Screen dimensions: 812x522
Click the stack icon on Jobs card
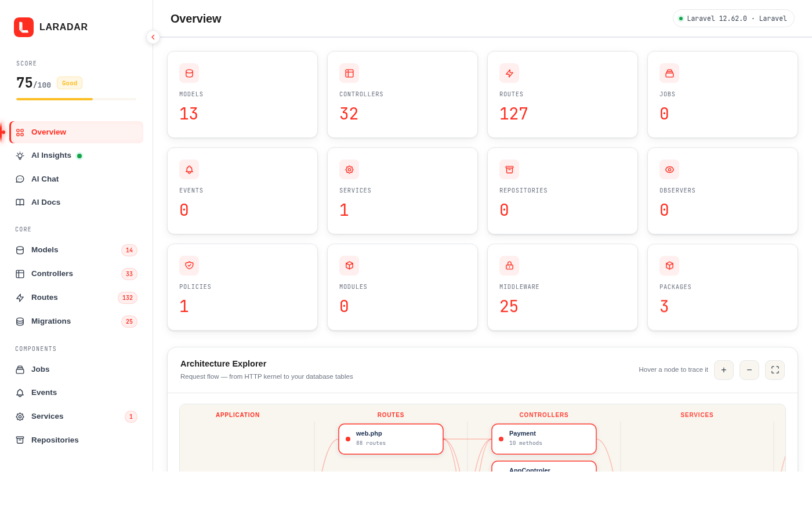pyautogui.click(x=669, y=73)
